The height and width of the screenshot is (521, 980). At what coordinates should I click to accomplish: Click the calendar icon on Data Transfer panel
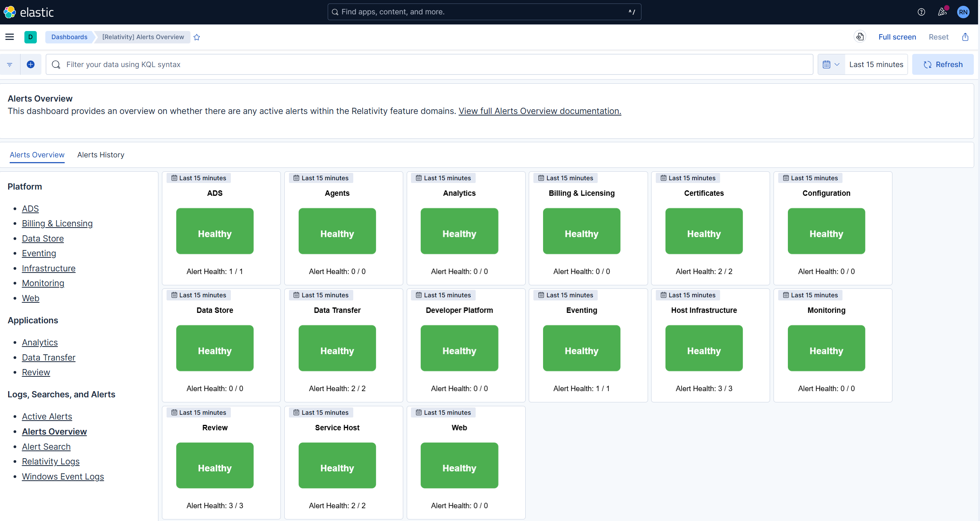[296, 295]
